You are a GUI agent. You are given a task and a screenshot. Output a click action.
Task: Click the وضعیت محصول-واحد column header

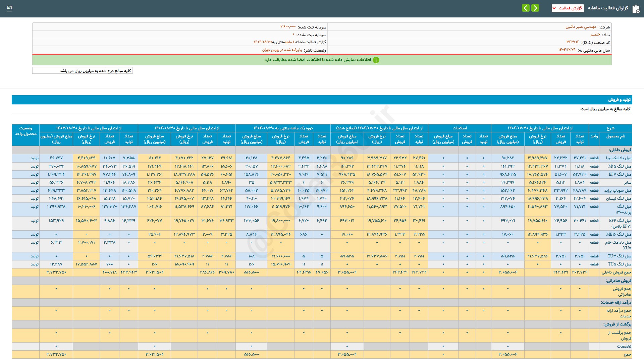(x=25, y=131)
